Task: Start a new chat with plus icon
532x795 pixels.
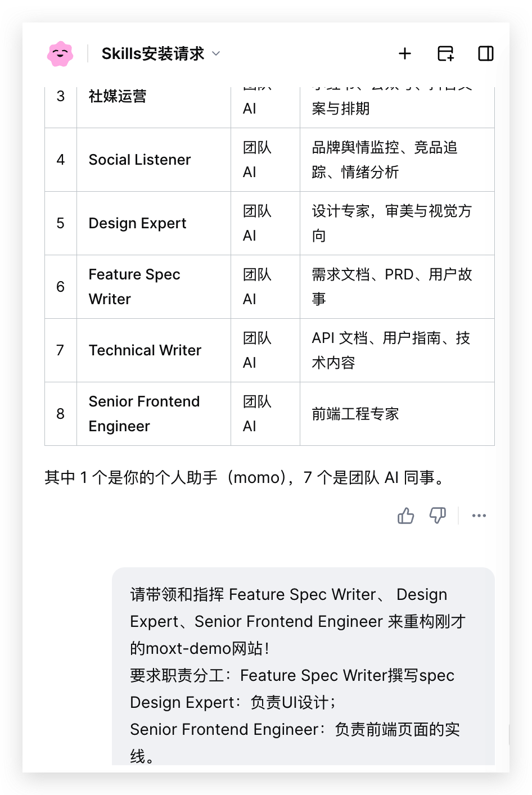Action: pyautogui.click(x=405, y=53)
